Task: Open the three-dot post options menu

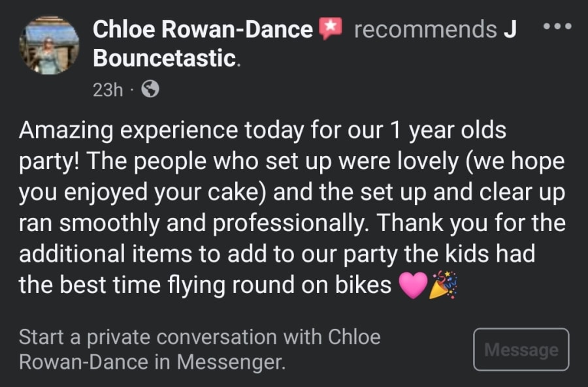Action: [x=557, y=27]
